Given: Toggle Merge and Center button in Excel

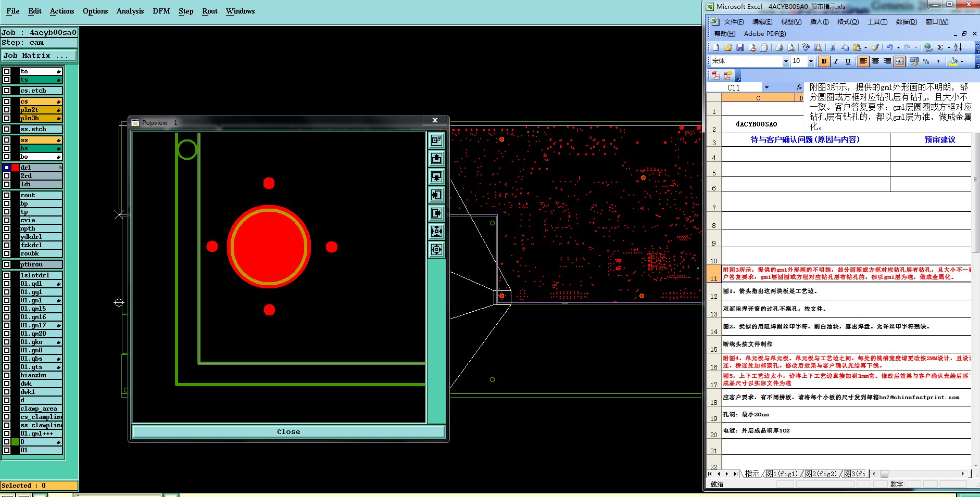Looking at the screenshot, I should 899,61.
